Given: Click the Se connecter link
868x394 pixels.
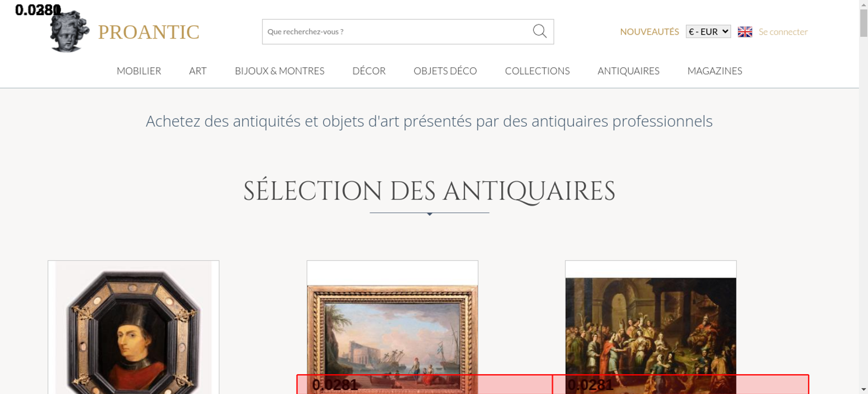Looking at the screenshot, I should (783, 32).
